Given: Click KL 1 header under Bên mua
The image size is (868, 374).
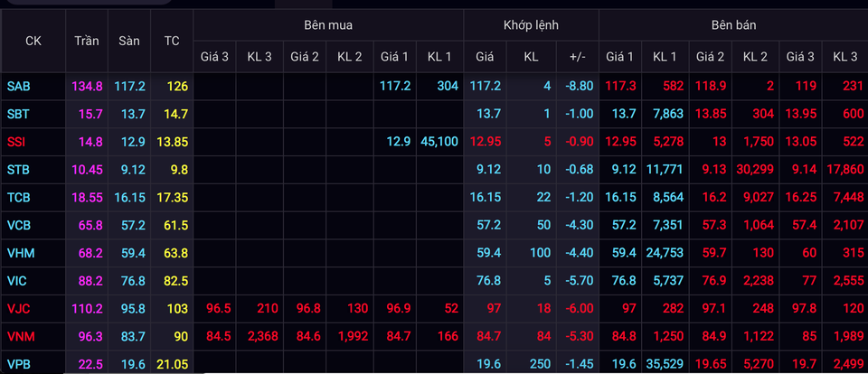Looking at the screenshot, I should tap(439, 56).
